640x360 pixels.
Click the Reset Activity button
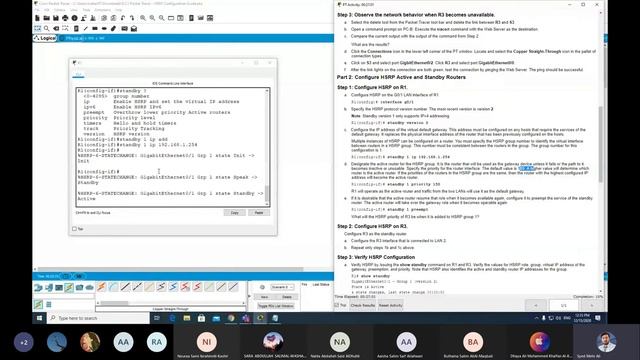[x=390, y=305]
